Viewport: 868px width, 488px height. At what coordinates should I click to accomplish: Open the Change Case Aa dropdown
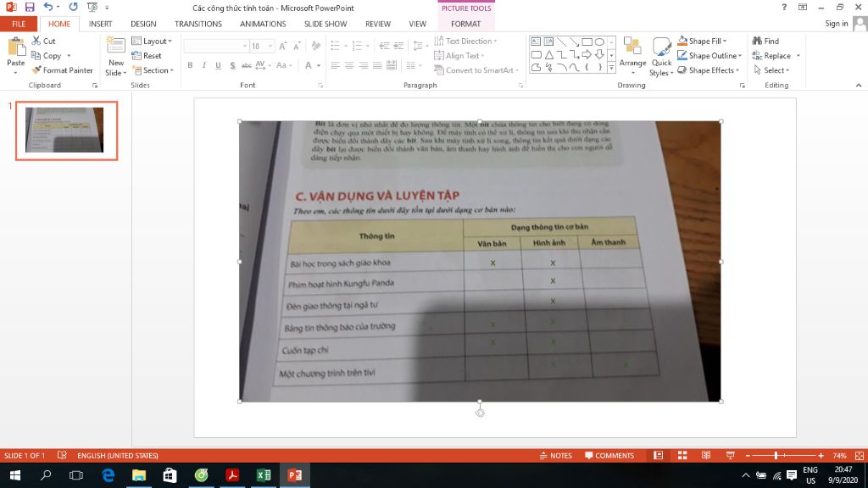[x=283, y=65]
